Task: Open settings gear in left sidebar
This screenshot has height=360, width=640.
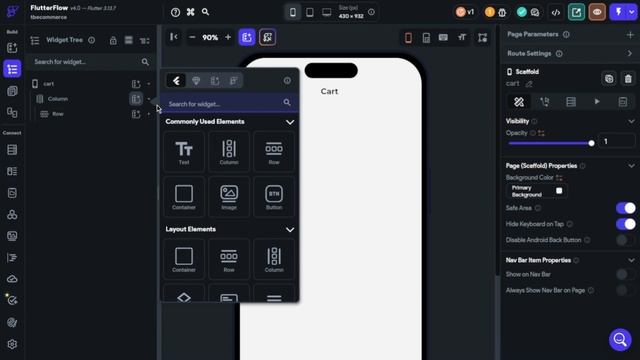Action: [x=12, y=344]
